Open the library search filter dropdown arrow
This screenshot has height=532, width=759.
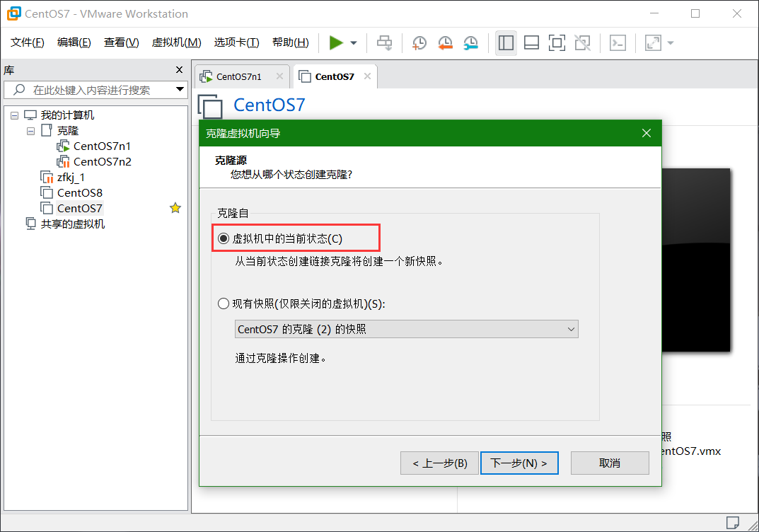(180, 89)
